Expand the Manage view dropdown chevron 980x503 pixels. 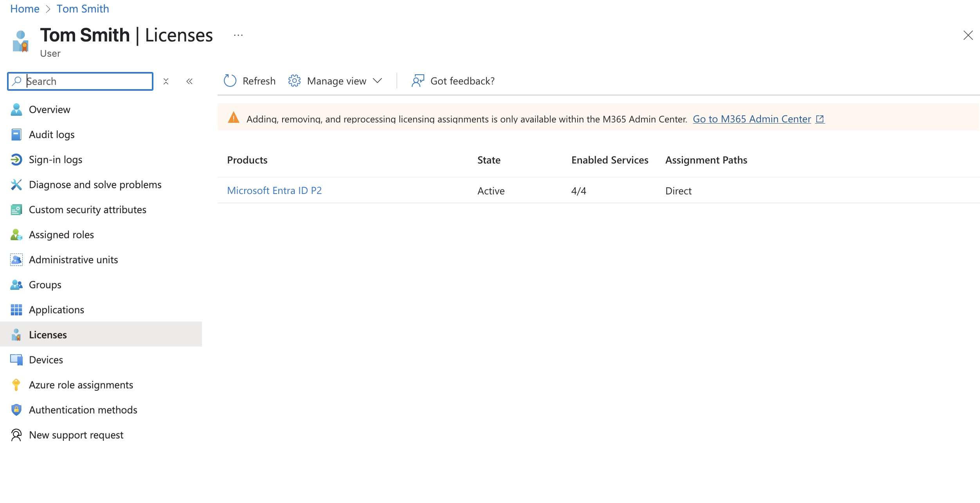coord(377,81)
